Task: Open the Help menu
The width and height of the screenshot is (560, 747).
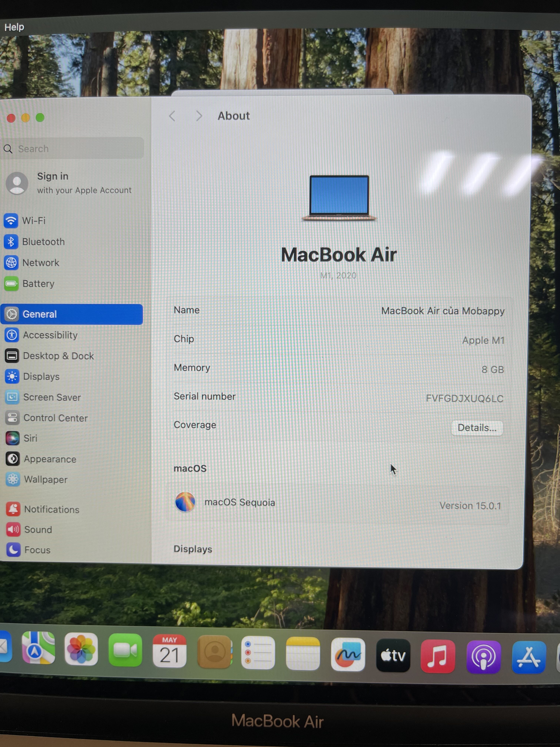Action: (14, 27)
